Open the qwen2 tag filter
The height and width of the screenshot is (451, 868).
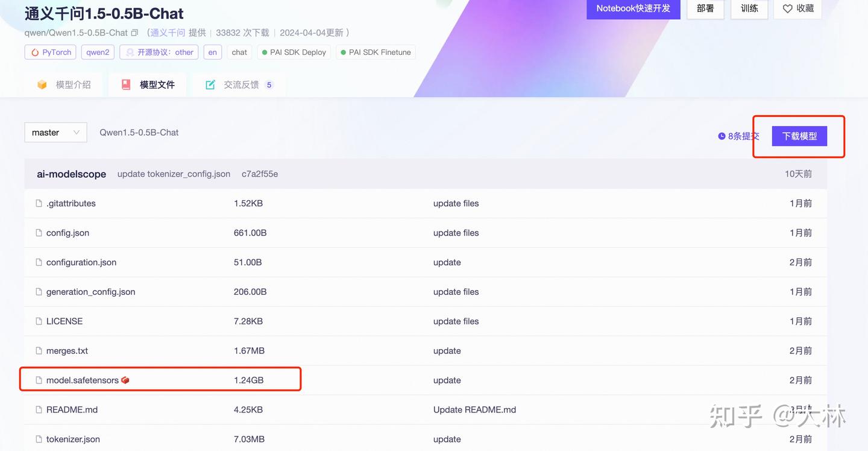pos(97,52)
